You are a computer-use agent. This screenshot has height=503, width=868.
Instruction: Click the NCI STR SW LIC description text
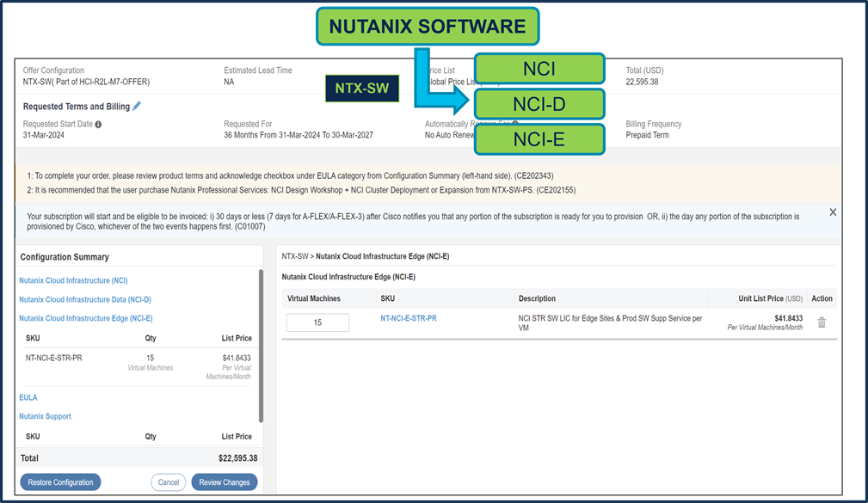tap(610, 322)
